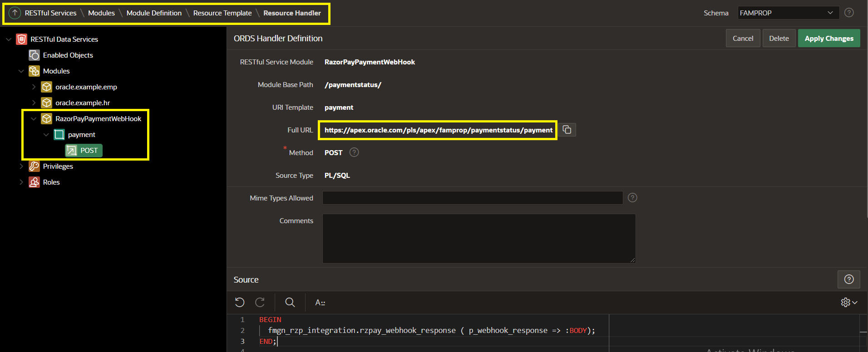Click RazorPayPaymentWebHook module name value
The height and width of the screenshot is (352, 868).
coord(370,62)
